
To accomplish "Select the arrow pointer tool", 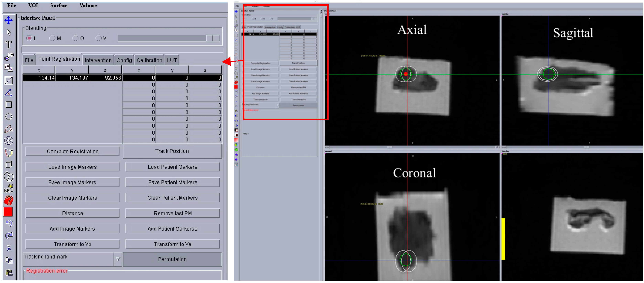I will click(x=8, y=33).
